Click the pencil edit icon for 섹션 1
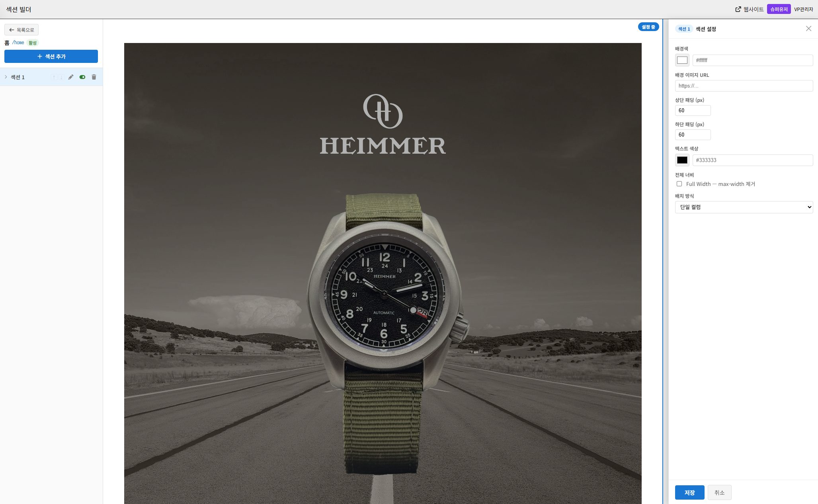Screen dimensions: 818x504 point(71,77)
